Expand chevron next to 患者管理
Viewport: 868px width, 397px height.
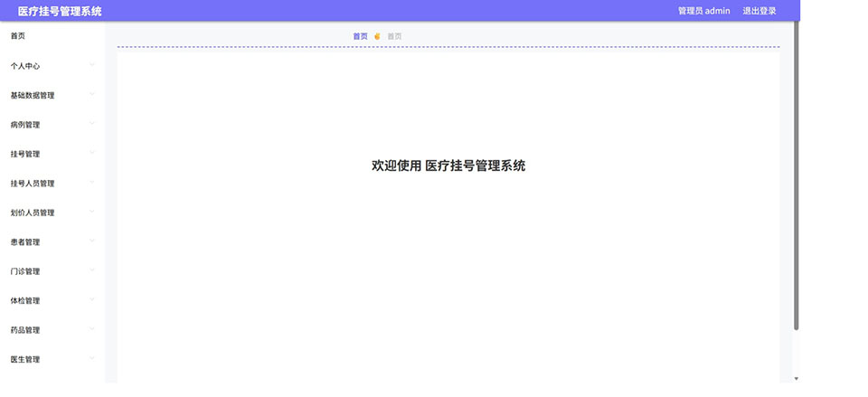(x=92, y=241)
